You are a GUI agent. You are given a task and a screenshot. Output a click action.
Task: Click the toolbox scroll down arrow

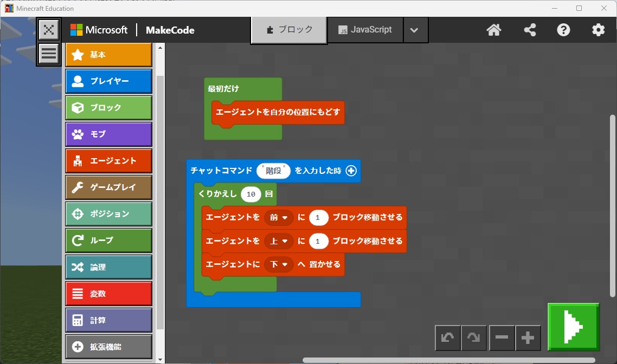160,359
